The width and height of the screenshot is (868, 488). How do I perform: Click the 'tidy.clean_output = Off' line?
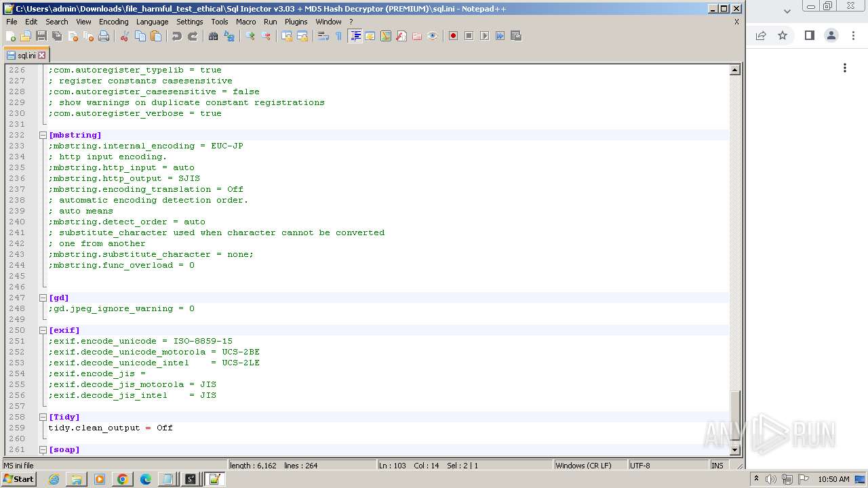click(111, 428)
